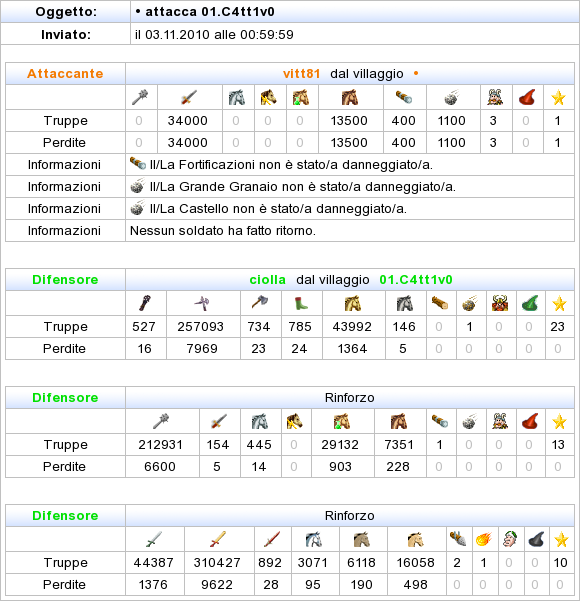
Task: Click the 9622 losses cell
Action: tap(217, 585)
